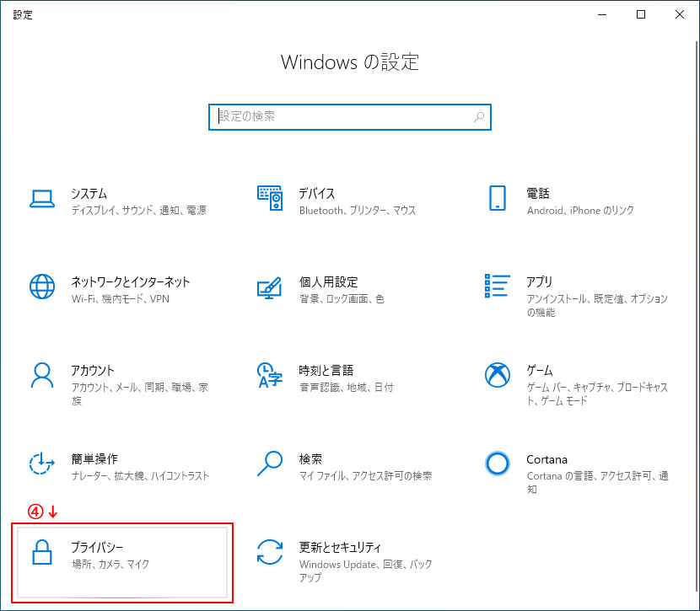Open the Cortana circle icon
The image size is (700, 611).
pos(498,464)
